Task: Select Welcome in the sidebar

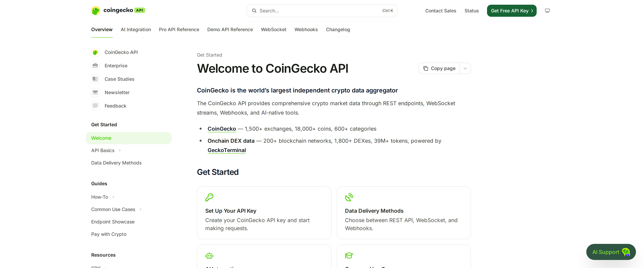Action: click(129, 138)
